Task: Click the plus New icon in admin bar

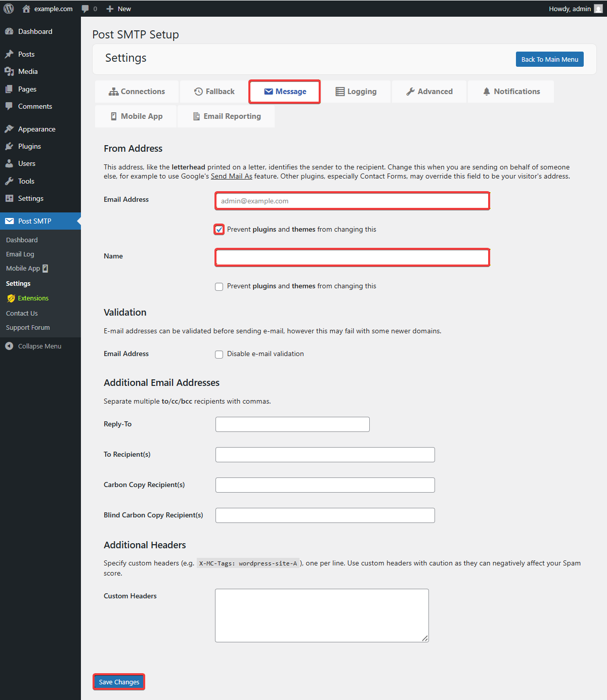Action: (110, 9)
